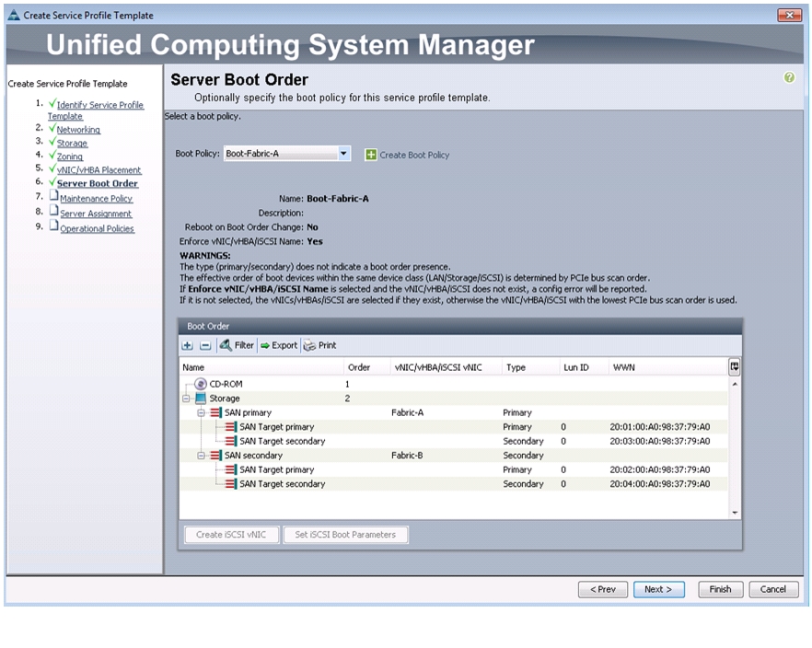
Task: Click the Filter toolbar label
Action: point(244,345)
